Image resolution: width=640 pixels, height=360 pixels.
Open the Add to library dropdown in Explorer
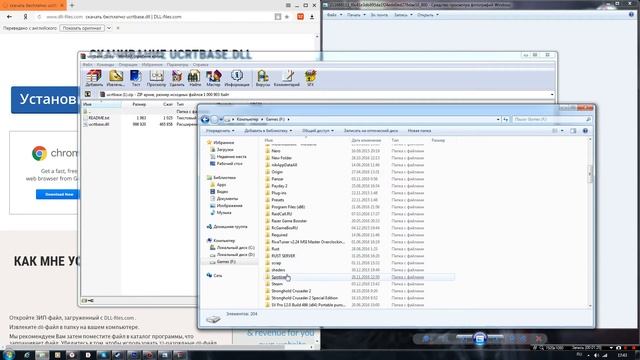[268, 131]
